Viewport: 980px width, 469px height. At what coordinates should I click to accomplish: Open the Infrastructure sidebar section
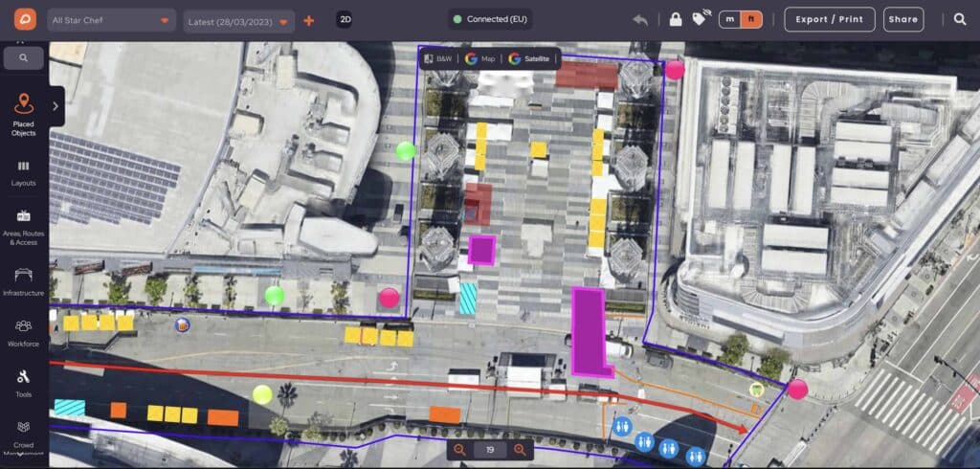pyautogui.click(x=24, y=281)
